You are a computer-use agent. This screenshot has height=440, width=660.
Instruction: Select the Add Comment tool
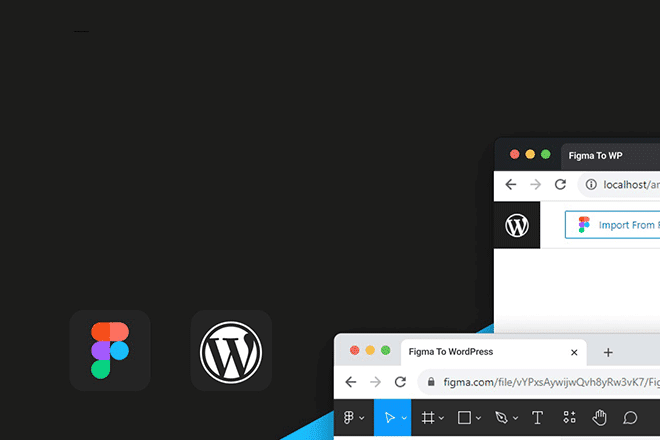[x=631, y=417]
